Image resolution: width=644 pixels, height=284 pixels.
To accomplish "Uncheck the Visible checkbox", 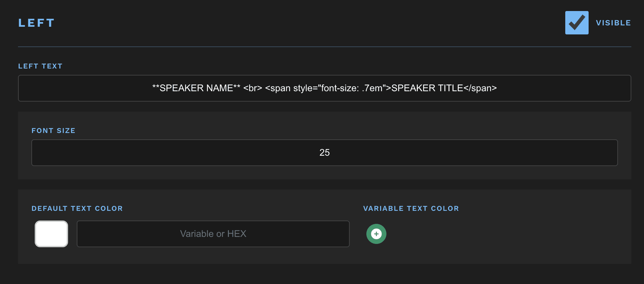I will tap(577, 23).
